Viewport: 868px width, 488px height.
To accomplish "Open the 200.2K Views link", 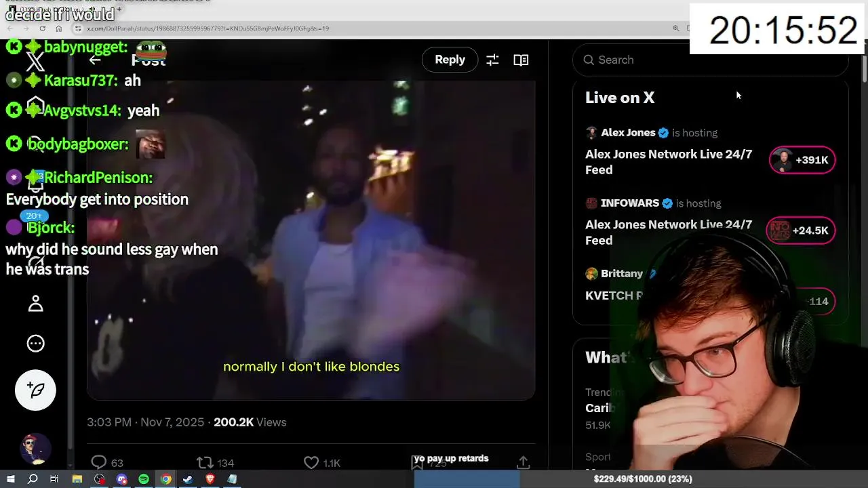I will [x=250, y=422].
